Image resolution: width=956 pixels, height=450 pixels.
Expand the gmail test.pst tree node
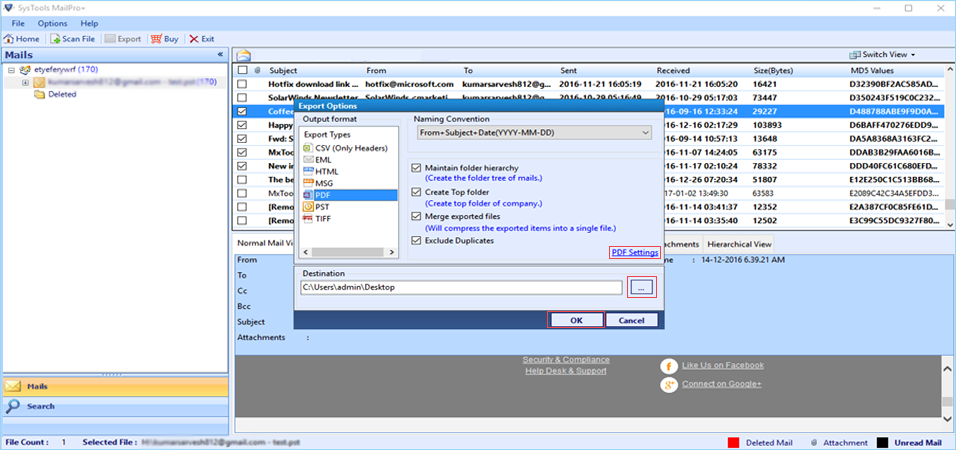pos(25,82)
